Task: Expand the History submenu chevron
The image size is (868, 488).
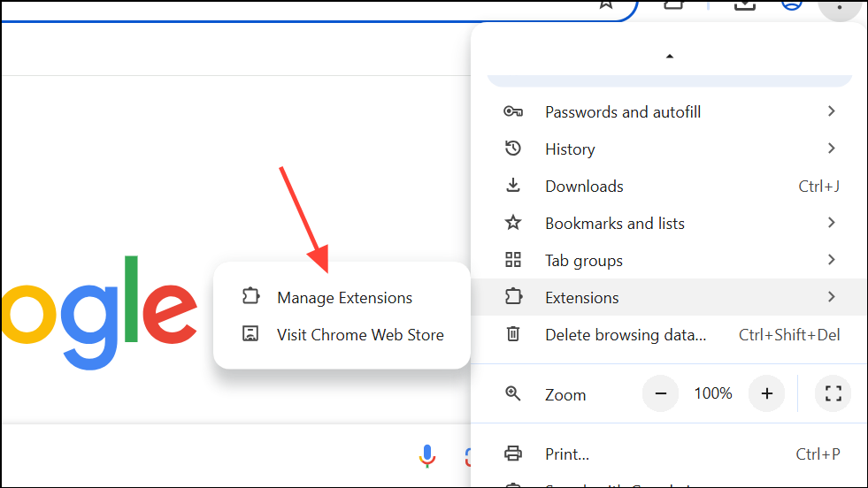Action: point(831,149)
